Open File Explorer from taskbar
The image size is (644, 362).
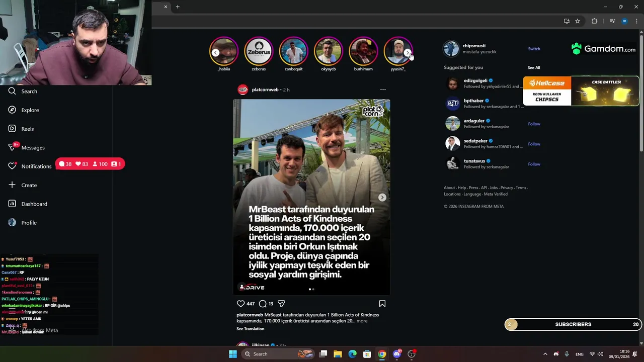point(338,354)
